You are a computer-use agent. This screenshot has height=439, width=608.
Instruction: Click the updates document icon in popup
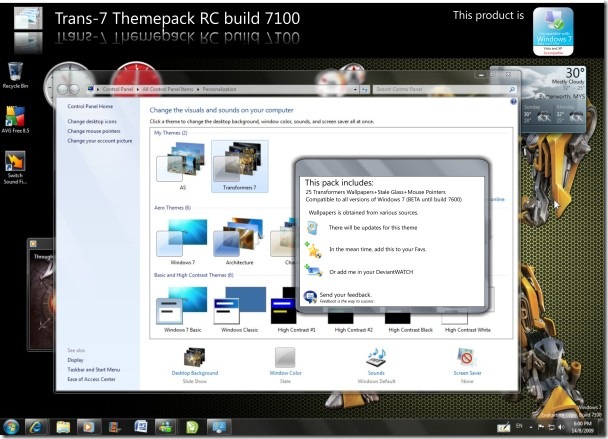point(313,228)
